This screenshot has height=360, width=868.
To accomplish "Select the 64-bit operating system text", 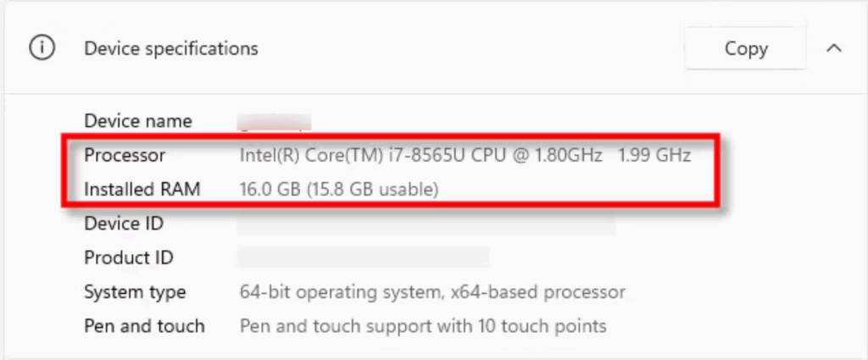I will (432, 292).
